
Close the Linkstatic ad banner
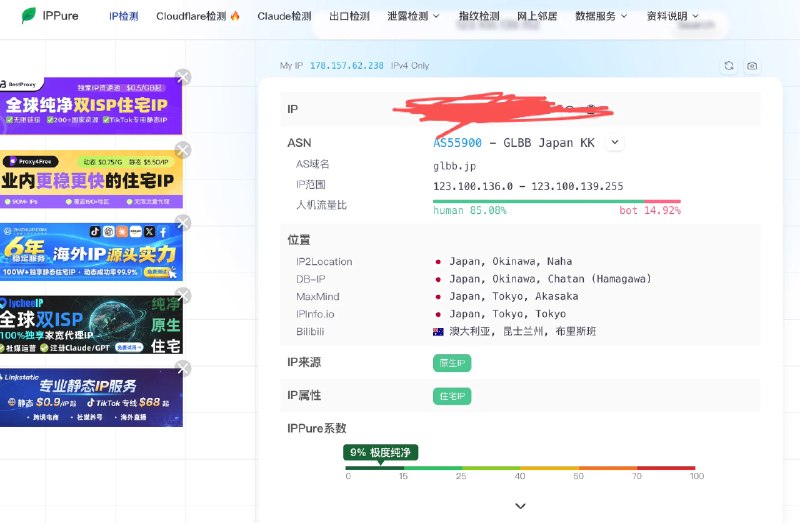(183, 368)
